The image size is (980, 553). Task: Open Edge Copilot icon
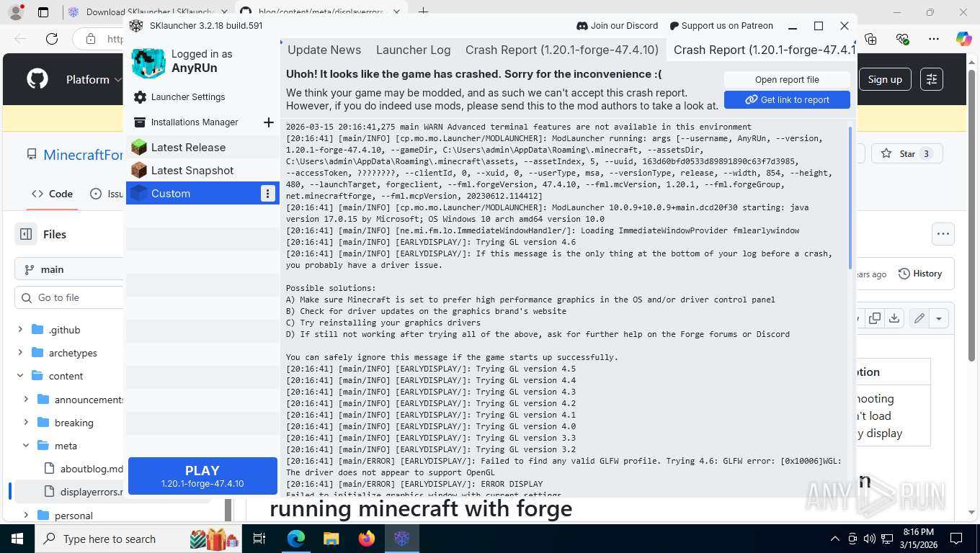[x=963, y=39]
